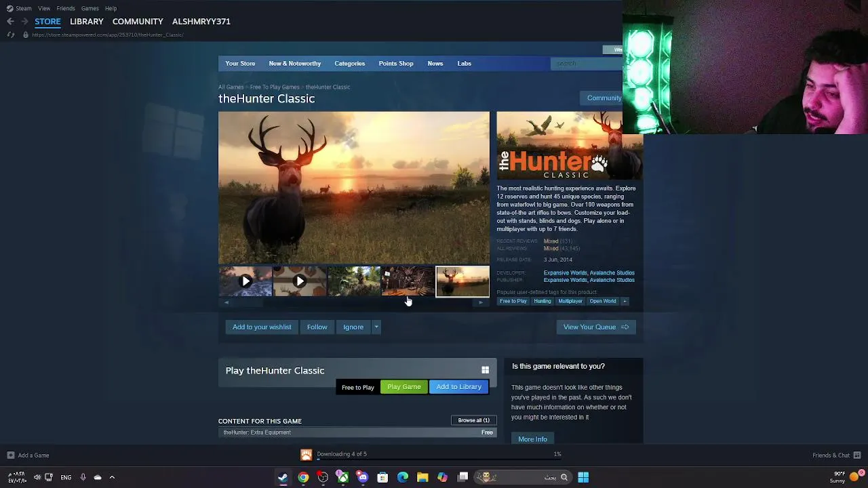Open File Explorer from the taskbar
This screenshot has height=488, width=868.
(422, 478)
